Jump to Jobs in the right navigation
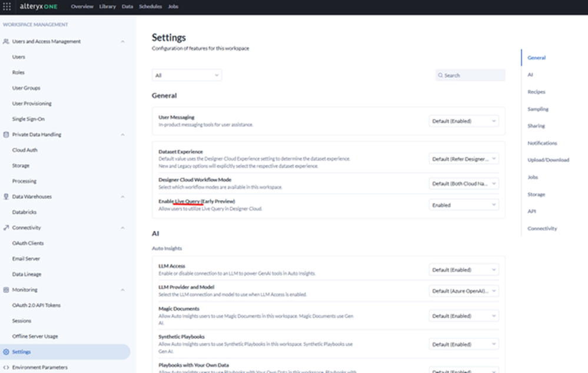The image size is (588, 373). click(x=533, y=177)
